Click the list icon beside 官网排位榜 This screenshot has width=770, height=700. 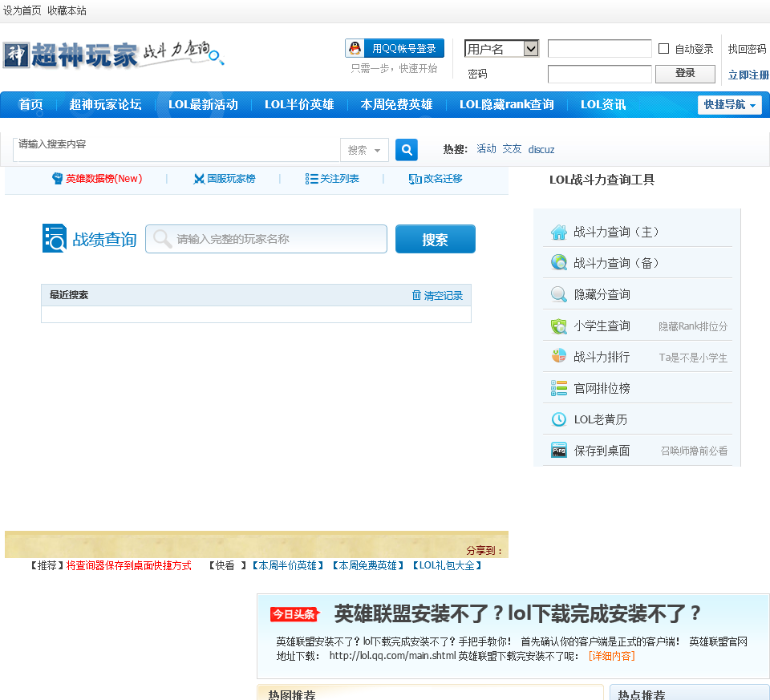click(559, 388)
